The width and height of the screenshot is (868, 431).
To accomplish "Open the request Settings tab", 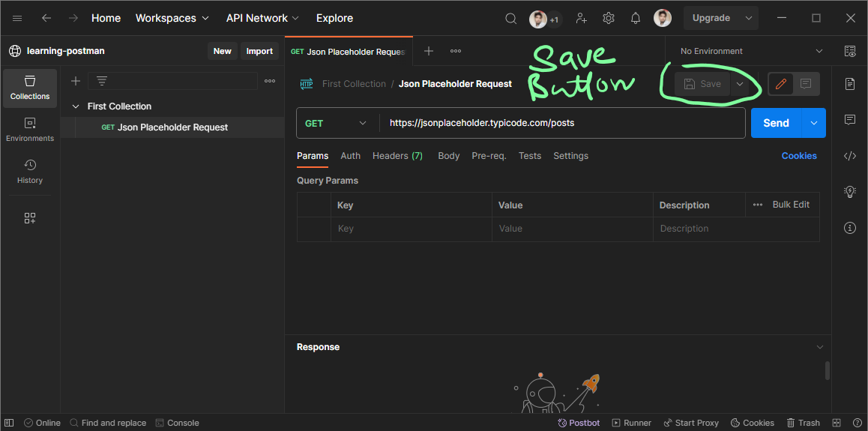I will click(x=570, y=156).
